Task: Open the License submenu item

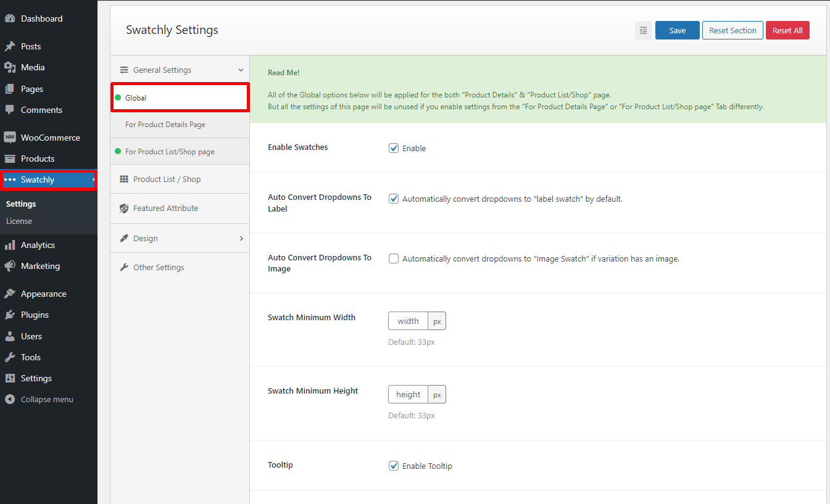Action: tap(19, 221)
